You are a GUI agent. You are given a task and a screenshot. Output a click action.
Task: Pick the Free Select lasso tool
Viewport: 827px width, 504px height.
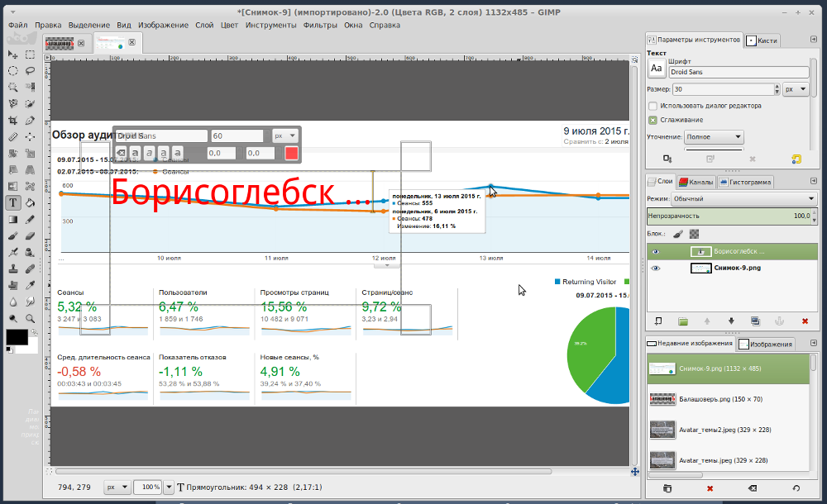[30, 71]
